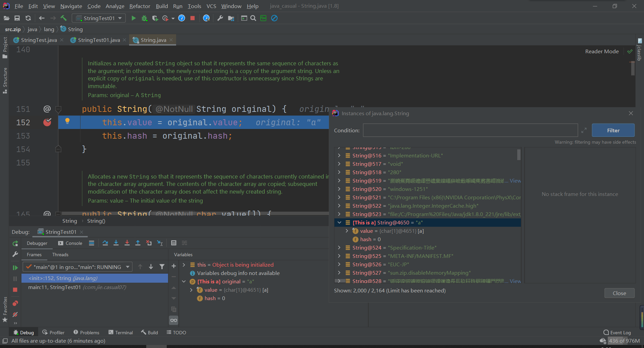Image resolution: width=644 pixels, height=348 pixels.
Task: Add a new watch with plus icon
Action: tap(174, 266)
